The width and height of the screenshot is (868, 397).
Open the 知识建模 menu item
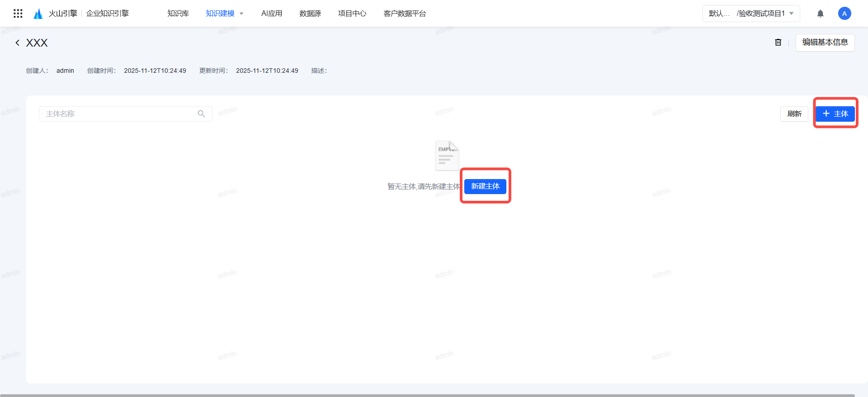220,14
